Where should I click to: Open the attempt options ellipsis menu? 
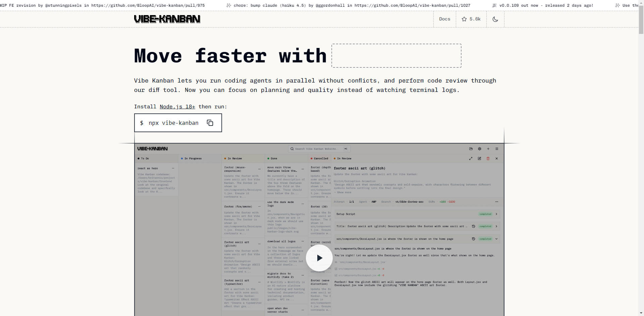click(496, 202)
